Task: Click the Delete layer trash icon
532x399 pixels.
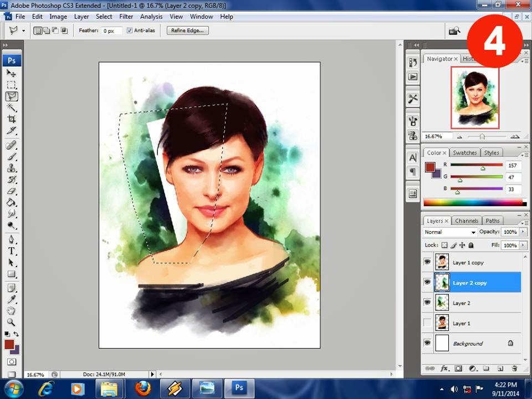Action: [514, 368]
